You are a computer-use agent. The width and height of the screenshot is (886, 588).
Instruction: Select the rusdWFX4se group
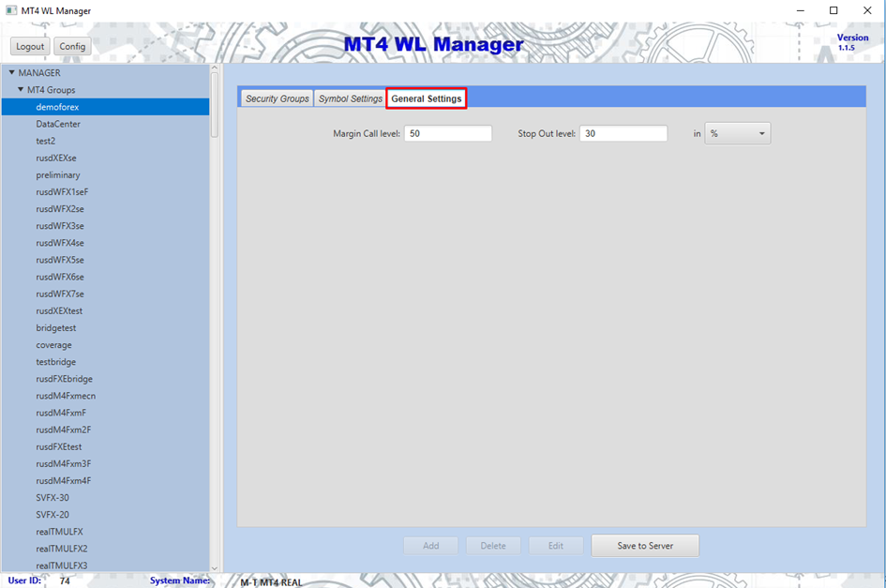pyautogui.click(x=105, y=243)
